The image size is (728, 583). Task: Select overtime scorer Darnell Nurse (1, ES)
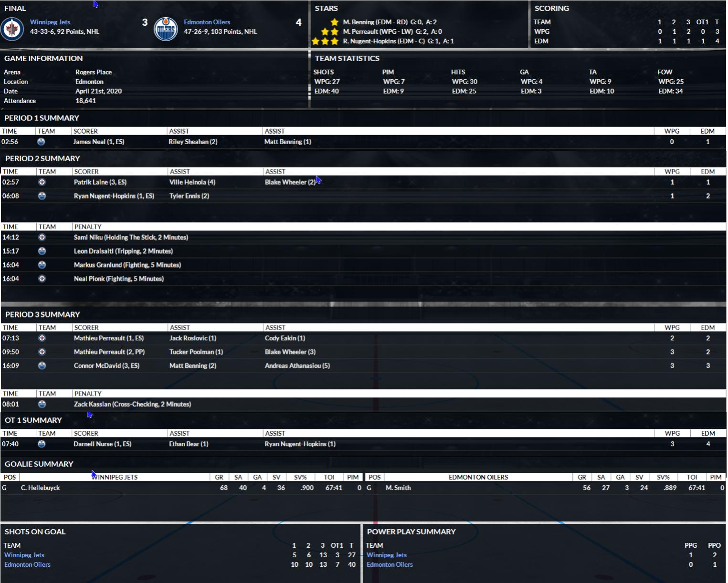102,444
